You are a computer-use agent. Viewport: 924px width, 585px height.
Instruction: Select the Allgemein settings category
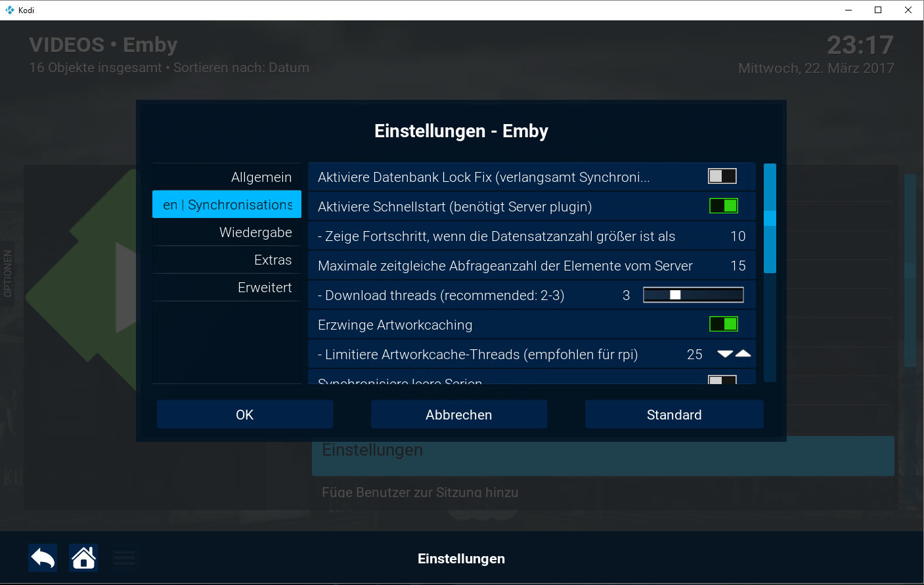(x=227, y=177)
